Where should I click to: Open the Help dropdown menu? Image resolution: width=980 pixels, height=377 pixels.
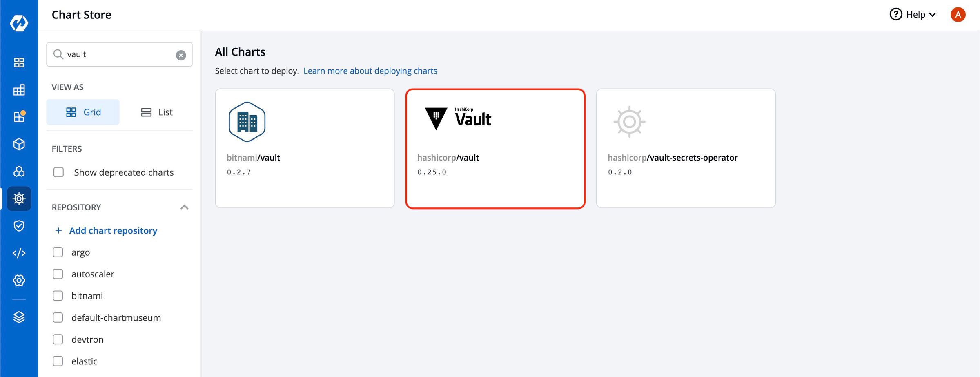point(913,15)
